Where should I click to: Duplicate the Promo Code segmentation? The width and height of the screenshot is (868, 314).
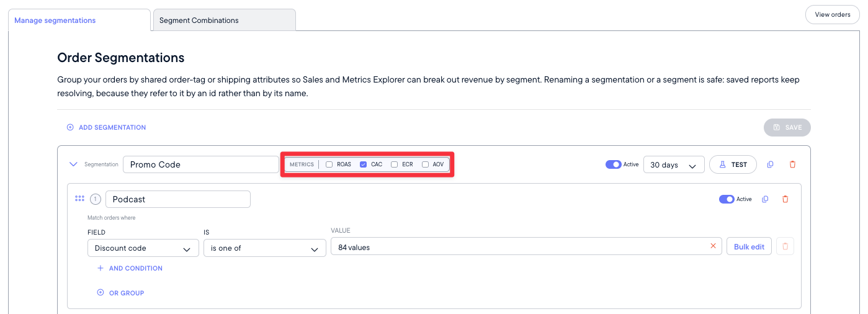[x=771, y=164]
